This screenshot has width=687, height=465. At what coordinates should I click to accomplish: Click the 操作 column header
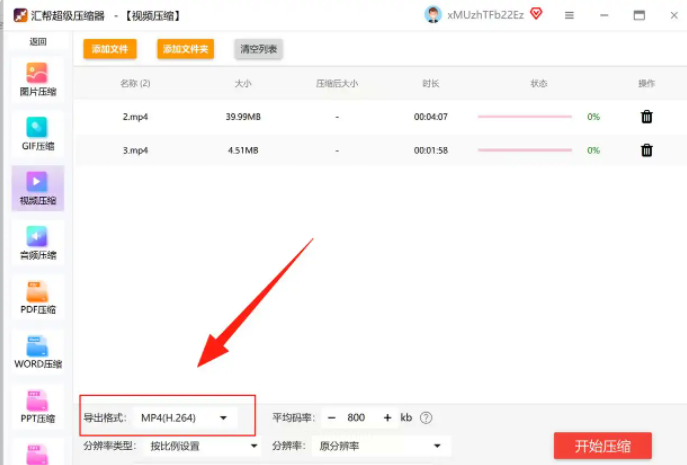[x=647, y=83]
